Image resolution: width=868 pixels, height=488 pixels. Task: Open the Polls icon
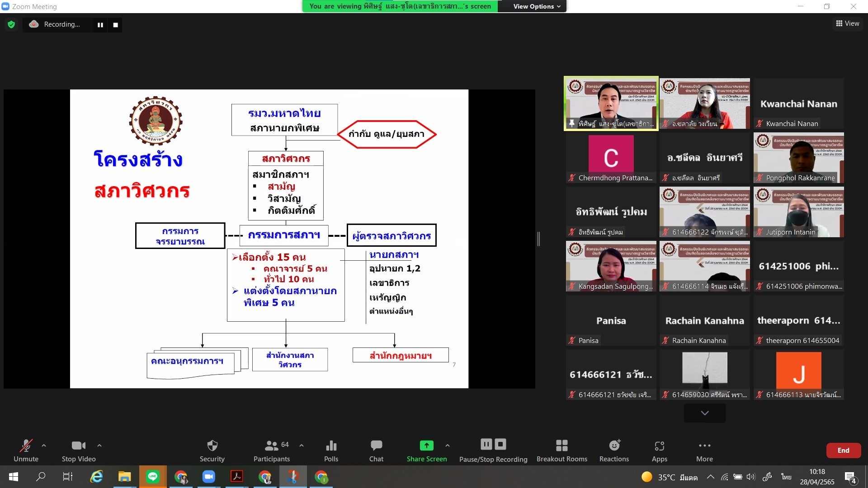(331, 446)
